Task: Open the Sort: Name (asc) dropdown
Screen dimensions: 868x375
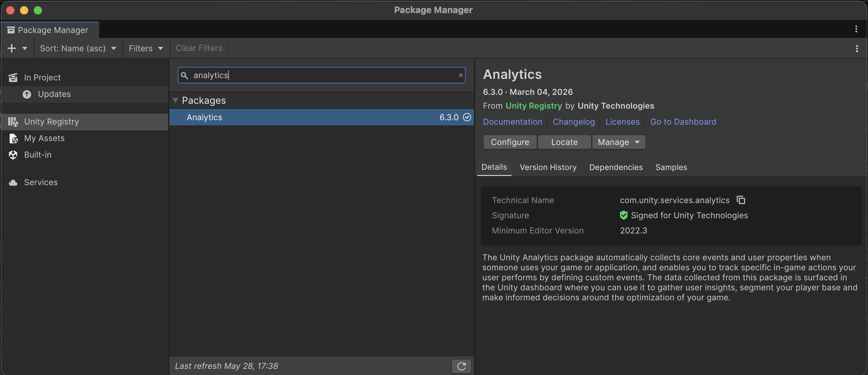Action: (x=78, y=48)
